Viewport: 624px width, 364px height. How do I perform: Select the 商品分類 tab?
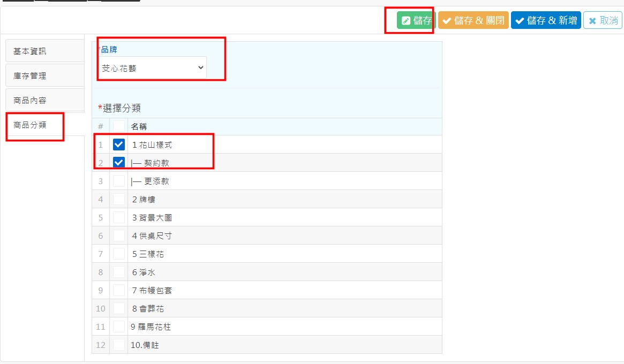pyautogui.click(x=35, y=125)
